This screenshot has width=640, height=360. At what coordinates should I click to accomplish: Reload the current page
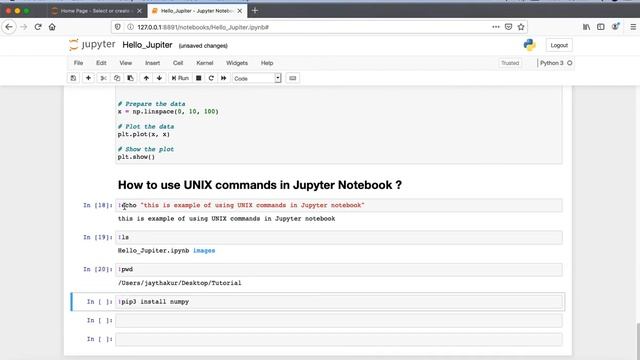pos(38,27)
